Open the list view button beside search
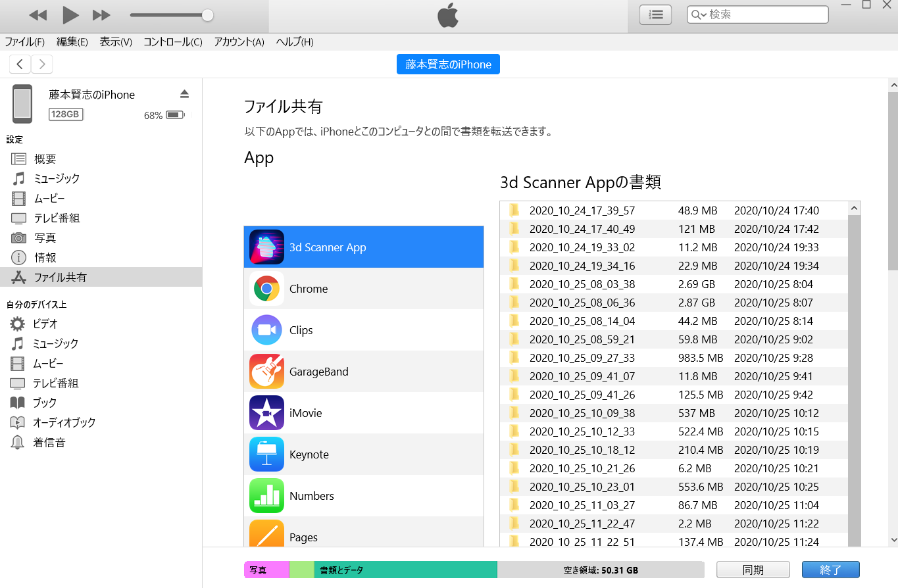Screen dimensions: 898x588 pyautogui.click(x=655, y=14)
